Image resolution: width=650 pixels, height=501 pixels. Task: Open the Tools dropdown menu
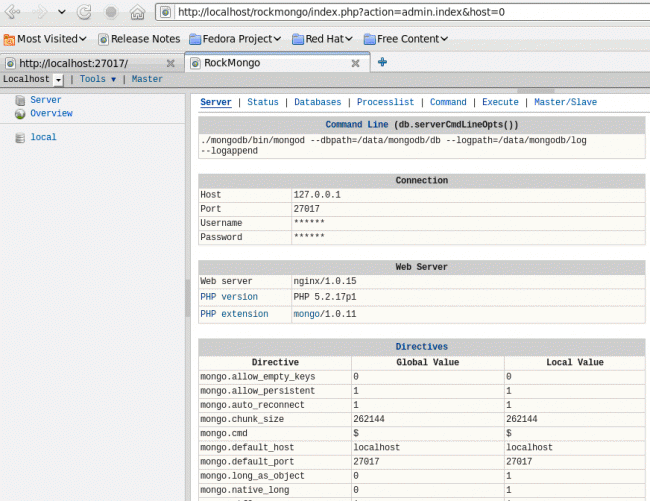(x=97, y=79)
